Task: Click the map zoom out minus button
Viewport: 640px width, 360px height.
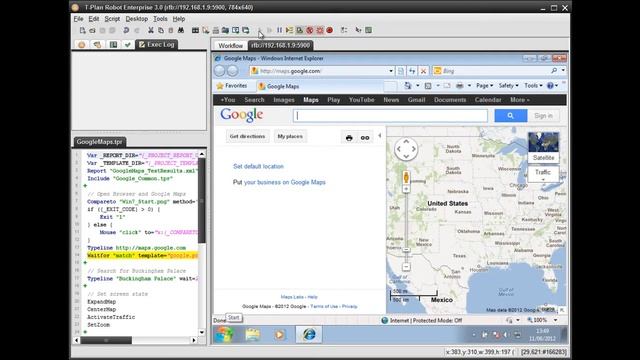Action: pos(406,267)
